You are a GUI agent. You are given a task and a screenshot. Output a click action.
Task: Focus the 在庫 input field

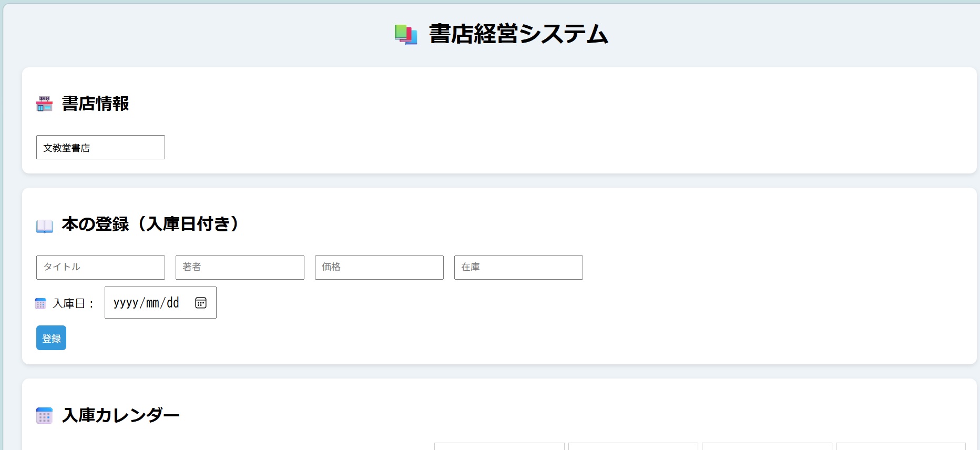(x=518, y=268)
